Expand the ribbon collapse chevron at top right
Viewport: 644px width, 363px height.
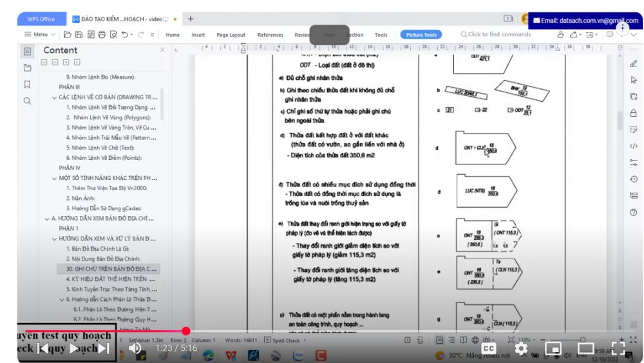tap(634, 35)
